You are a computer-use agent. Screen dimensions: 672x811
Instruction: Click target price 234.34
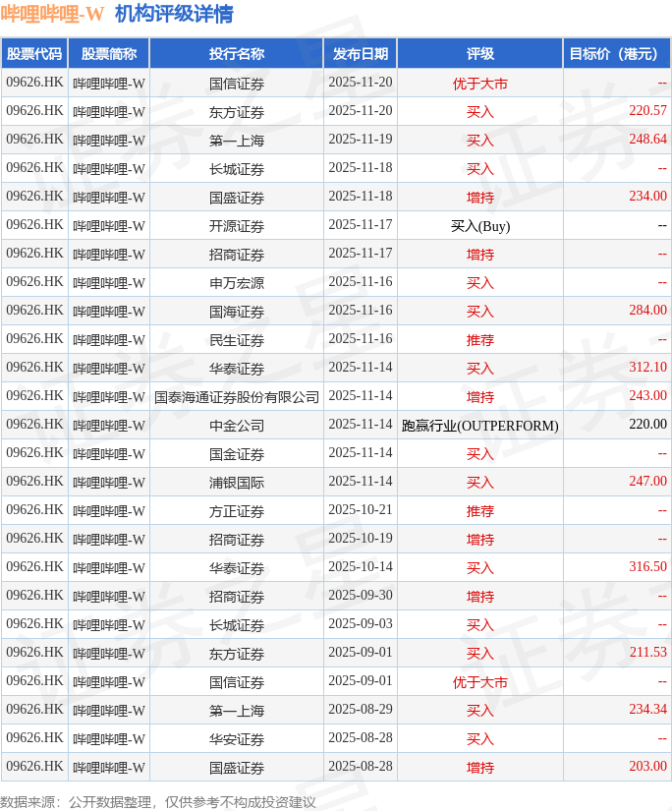point(647,709)
